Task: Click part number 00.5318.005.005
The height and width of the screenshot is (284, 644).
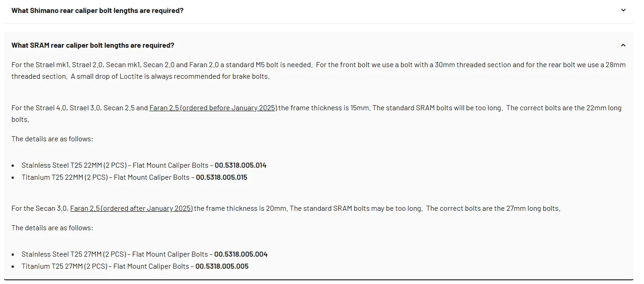Action: (x=222, y=266)
